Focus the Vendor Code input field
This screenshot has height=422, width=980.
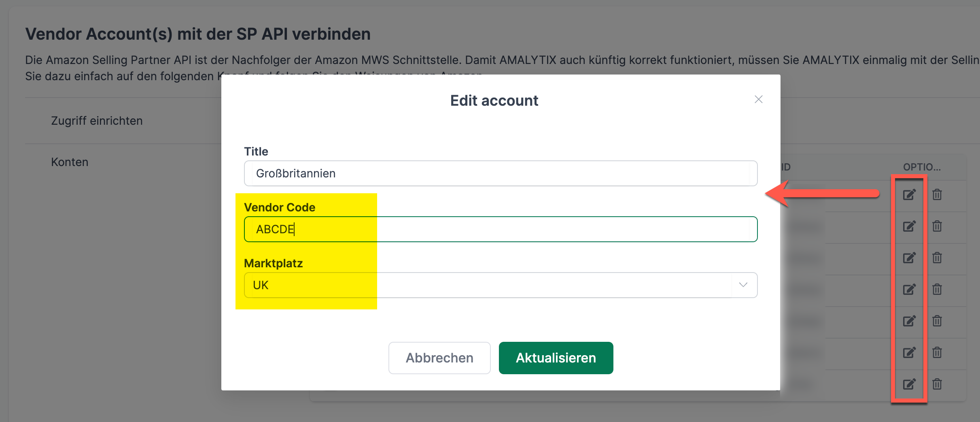tap(501, 229)
